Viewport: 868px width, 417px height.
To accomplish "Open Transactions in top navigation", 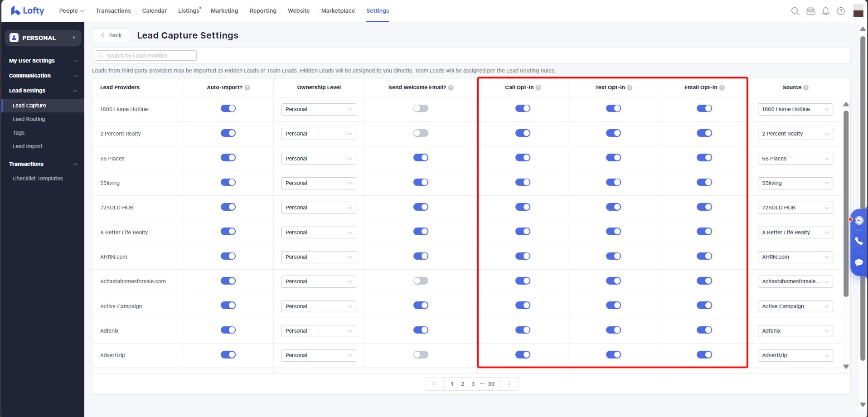I will pos(113,11).
